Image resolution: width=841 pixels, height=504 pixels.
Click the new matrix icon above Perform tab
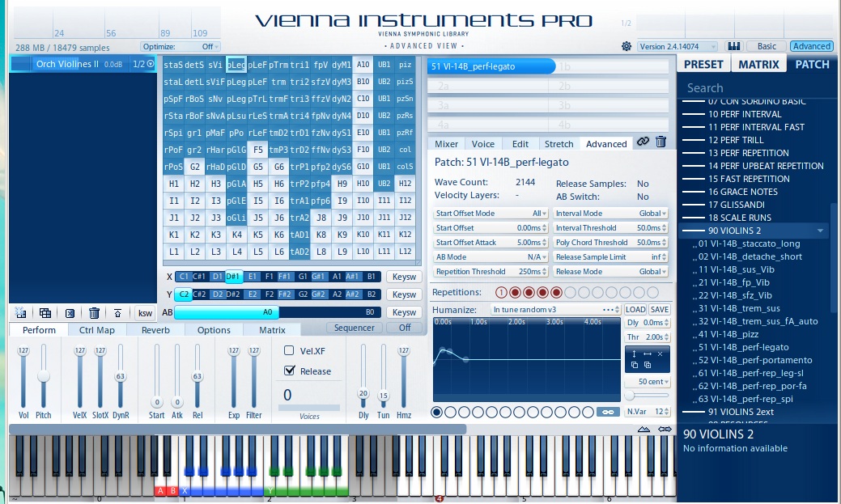pyautogui.click(x=20, y=312)
